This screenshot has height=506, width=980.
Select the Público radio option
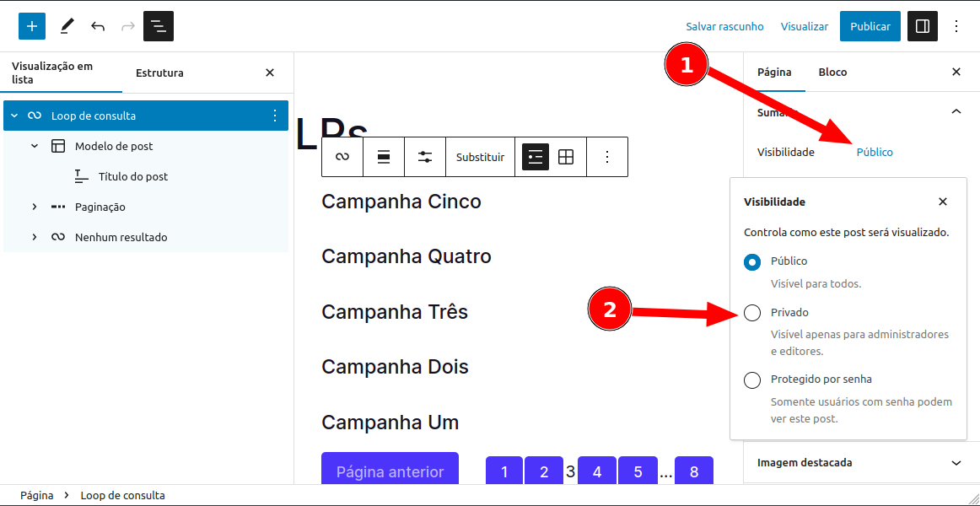[752, 261]
